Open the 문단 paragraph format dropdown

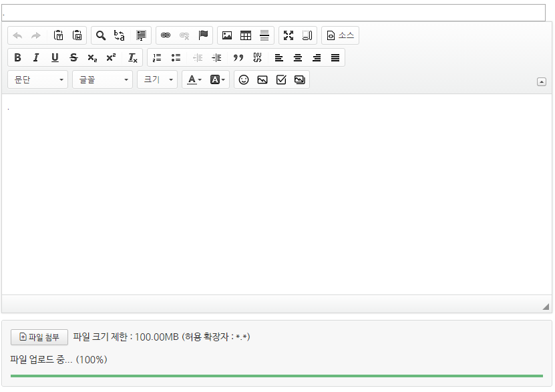pos(38,79)
